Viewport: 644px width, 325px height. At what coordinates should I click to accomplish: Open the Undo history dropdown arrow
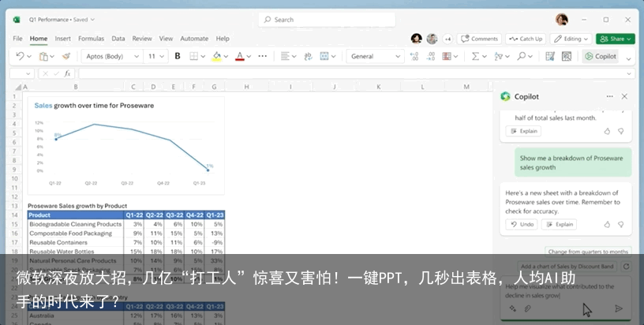29,57
